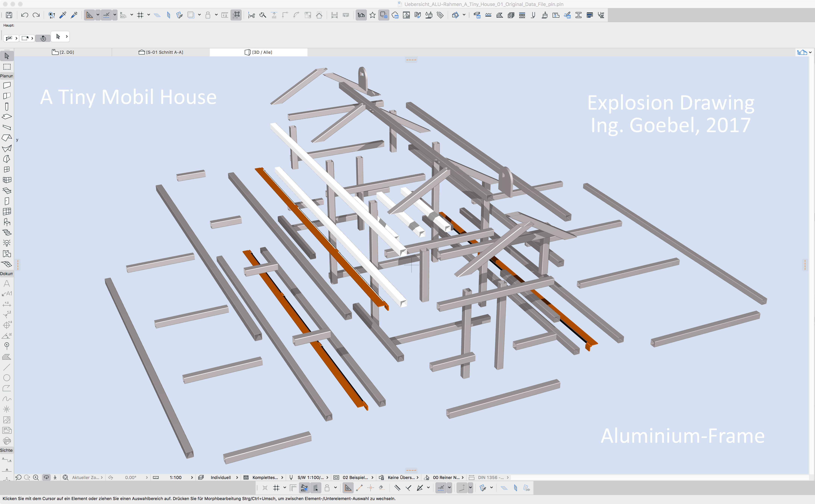
Task: Click the Save icon in toolbar
Action: 9,15
